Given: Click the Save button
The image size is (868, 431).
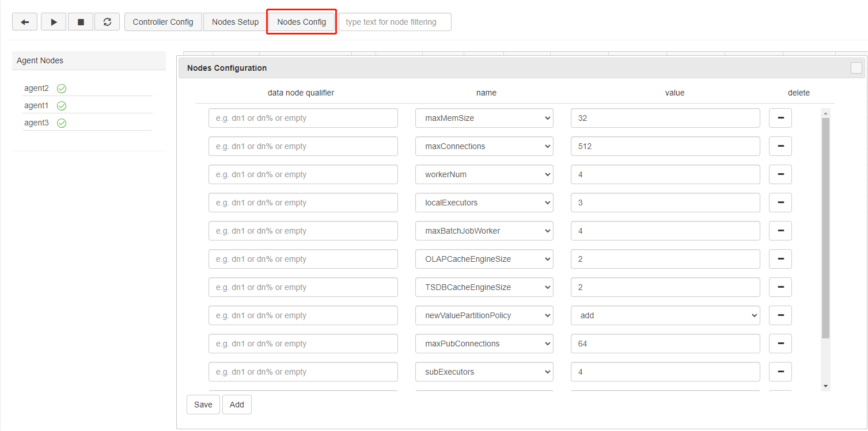Looking at the screenshot, I should tap(203, 405).
